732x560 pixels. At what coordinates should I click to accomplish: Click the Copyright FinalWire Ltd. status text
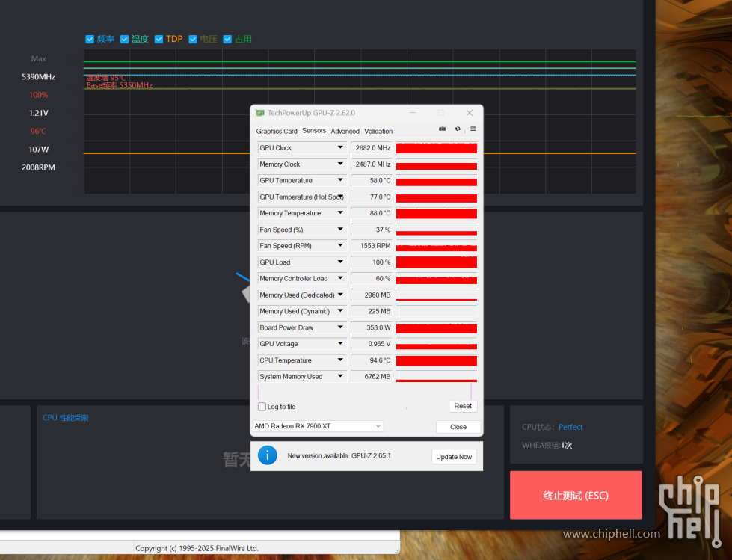(x=197, y=548)
